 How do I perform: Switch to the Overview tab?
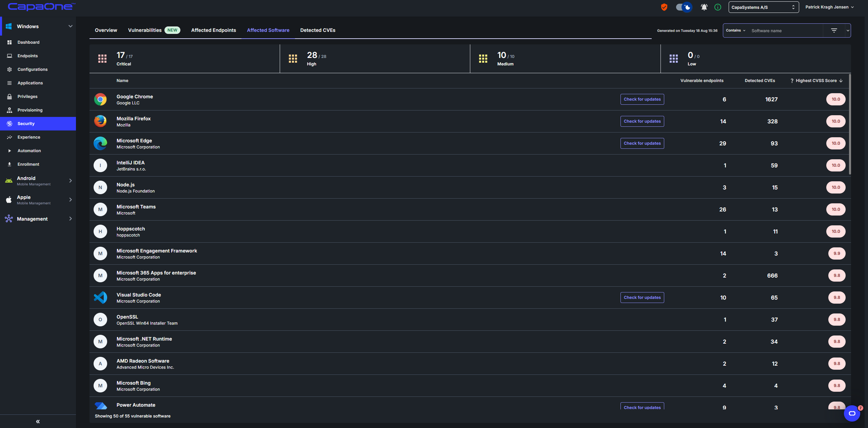pos(106,30)
